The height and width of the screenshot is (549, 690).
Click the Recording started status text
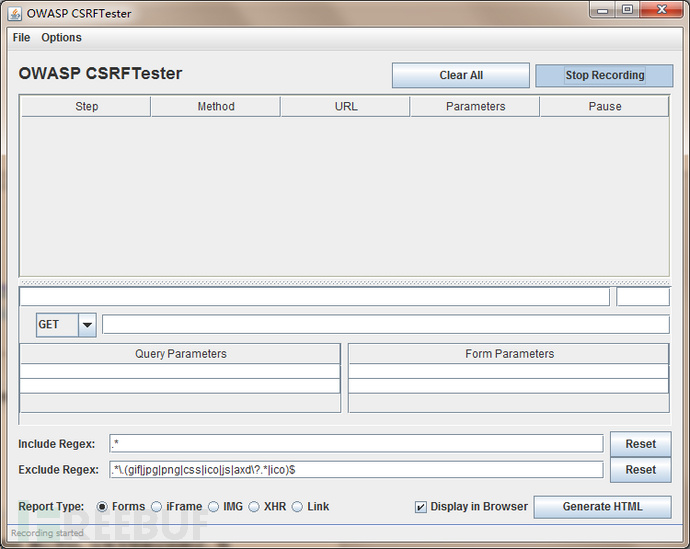(47, 533)
